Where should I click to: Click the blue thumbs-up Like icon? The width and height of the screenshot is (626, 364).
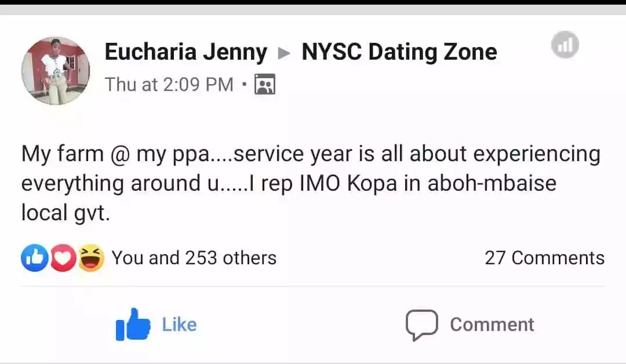133,324
